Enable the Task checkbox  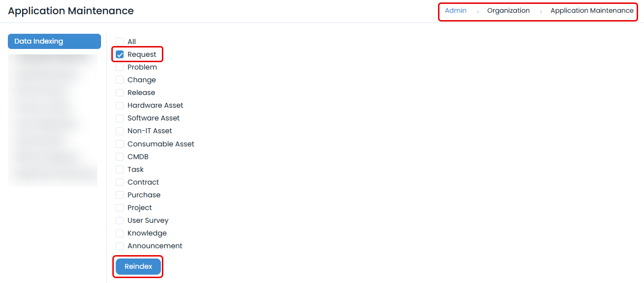(120, 169)
